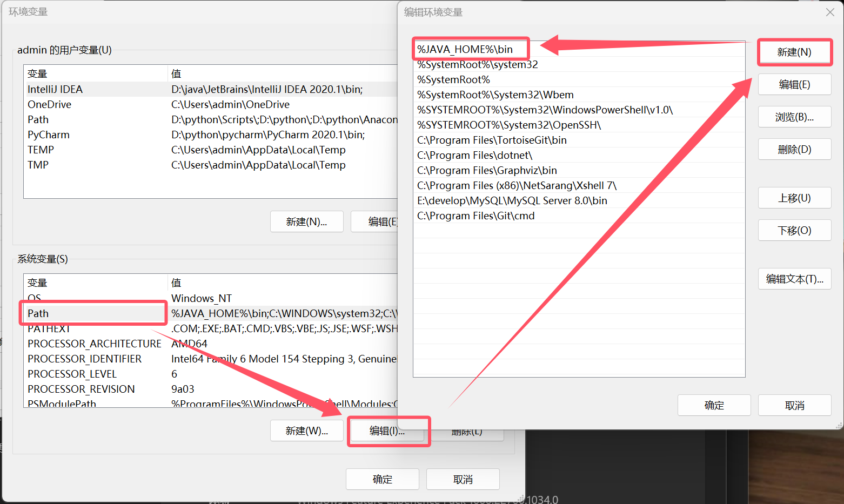
Task: Click the 新建(N) button in edit dialog
Action: [x=794, y=52]
